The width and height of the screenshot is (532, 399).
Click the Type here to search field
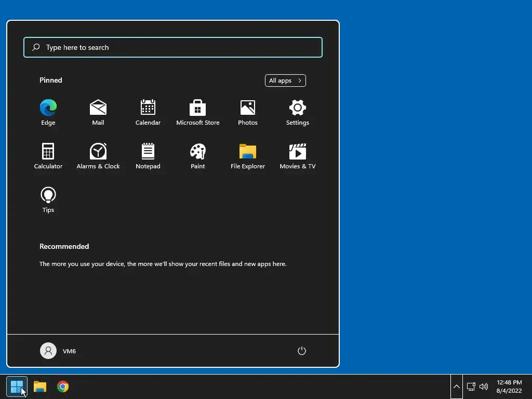tap(173, 47)
